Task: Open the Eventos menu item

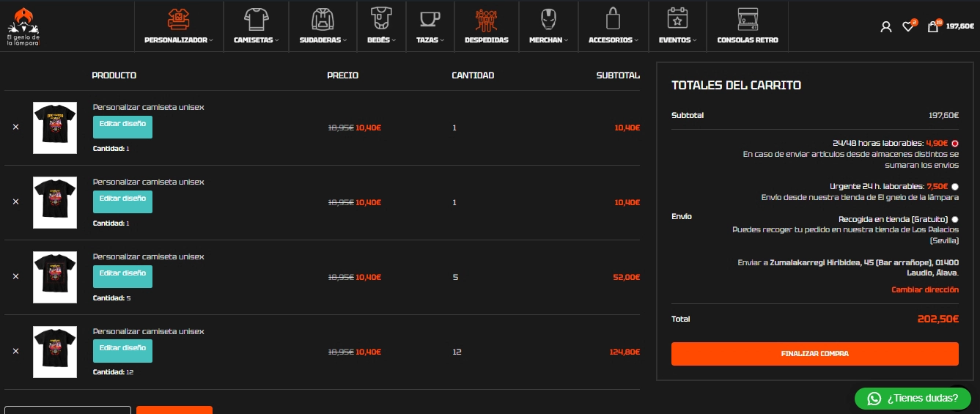Action: tap(677, 40)
